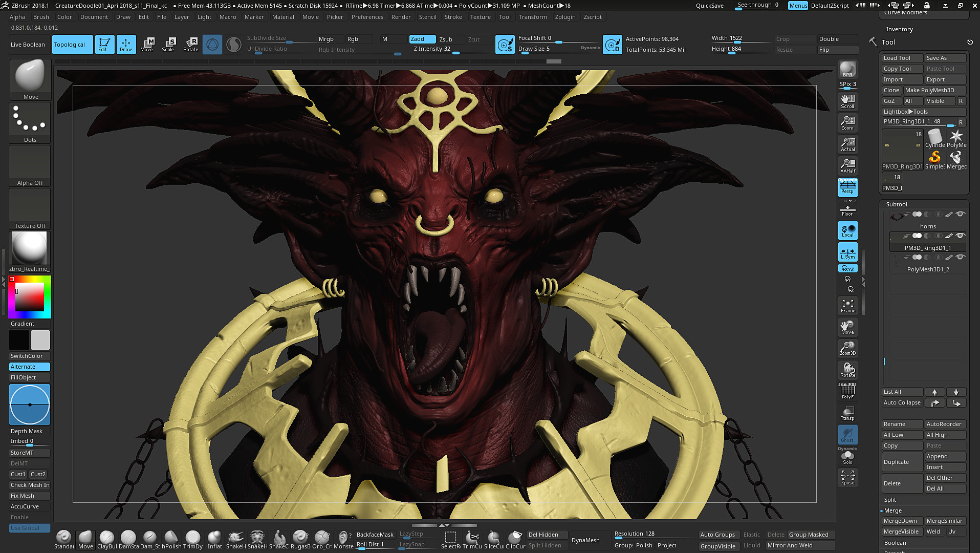Toggle the Floor grid button
This screenshot has width=980, height=553.
847,209
